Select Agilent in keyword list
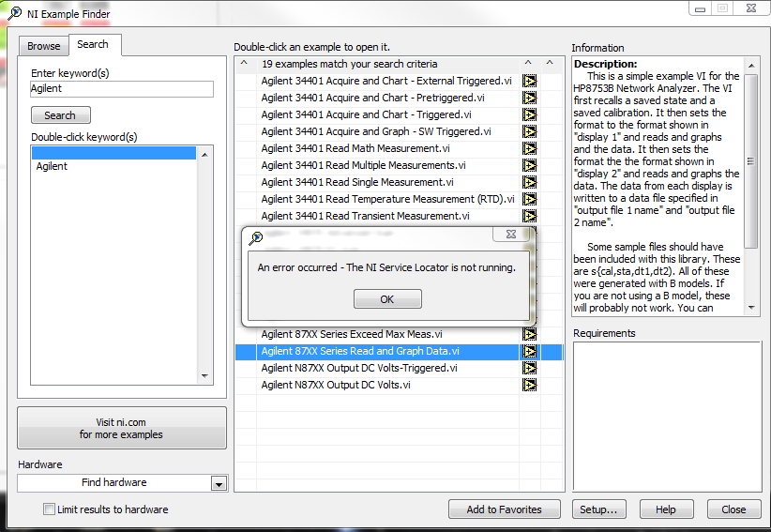Image resolution: width=771 pixels, height=532 pixels. click(52, 166)
